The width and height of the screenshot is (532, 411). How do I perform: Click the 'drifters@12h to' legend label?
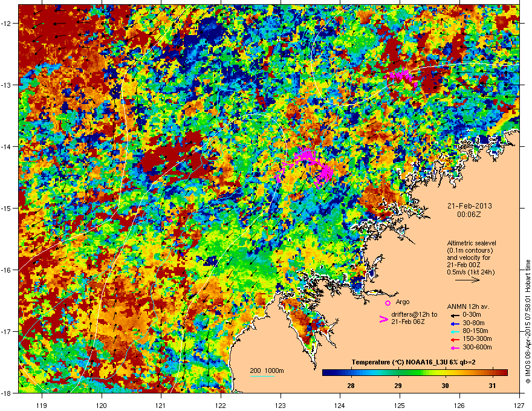[414, 314]
